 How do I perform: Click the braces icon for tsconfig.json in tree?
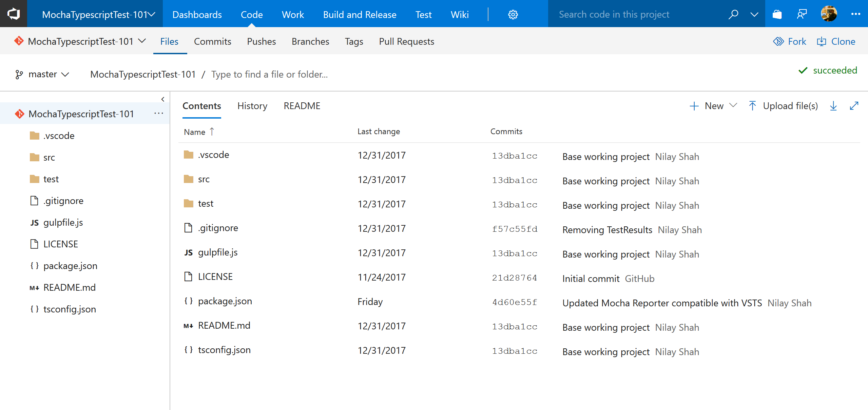[x=34, y=309]
